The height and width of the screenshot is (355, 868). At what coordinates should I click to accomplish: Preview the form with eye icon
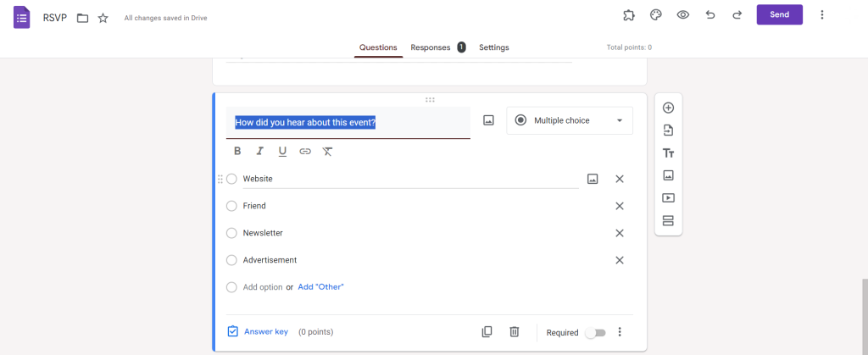click(x=682, y=15)
